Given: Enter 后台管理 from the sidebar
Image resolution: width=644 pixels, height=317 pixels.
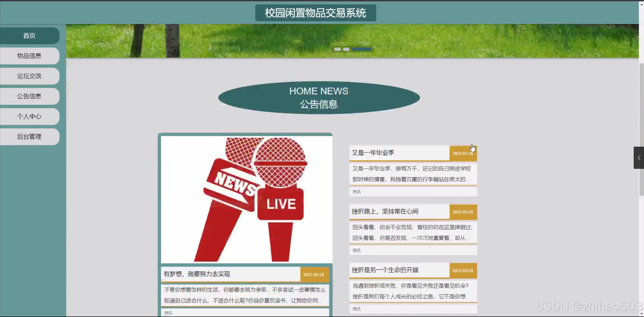Looking at the screenshot, I should coord(29,137).
